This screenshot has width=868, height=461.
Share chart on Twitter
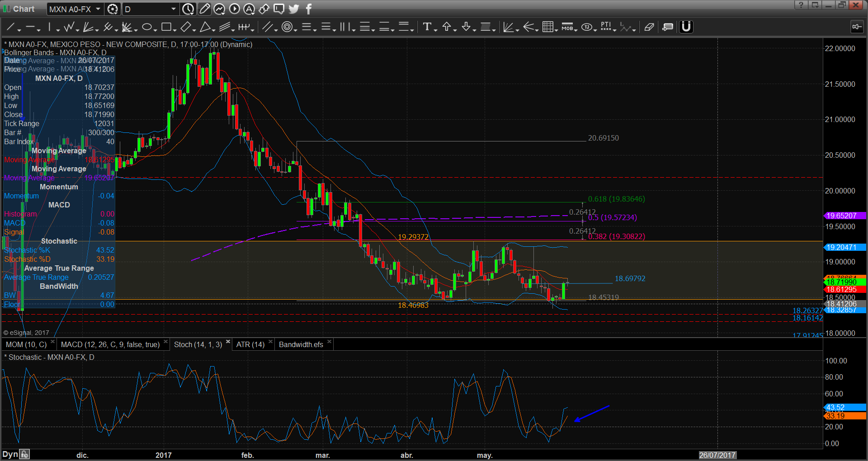point(294,9)
